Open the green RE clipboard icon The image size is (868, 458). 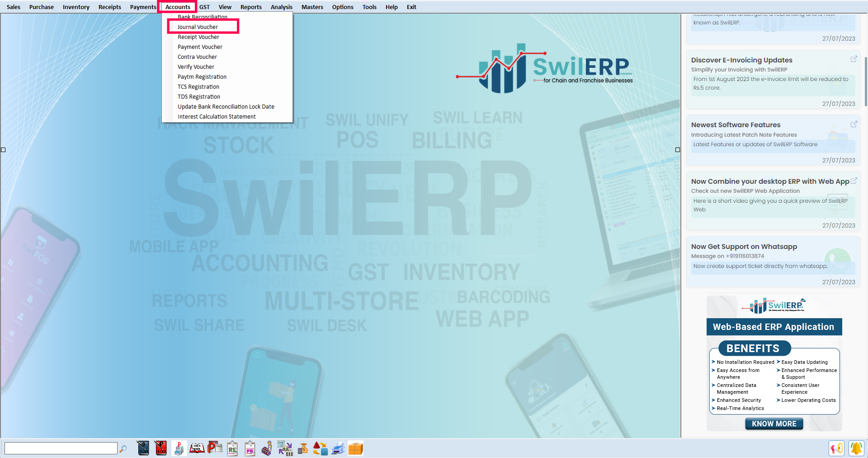(x=232, y=448)
